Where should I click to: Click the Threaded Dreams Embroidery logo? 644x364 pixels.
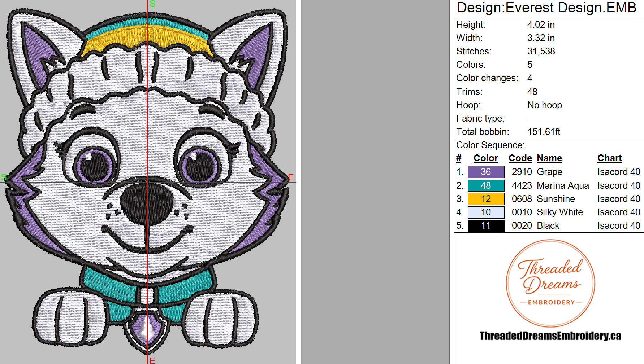pos(550,283)
